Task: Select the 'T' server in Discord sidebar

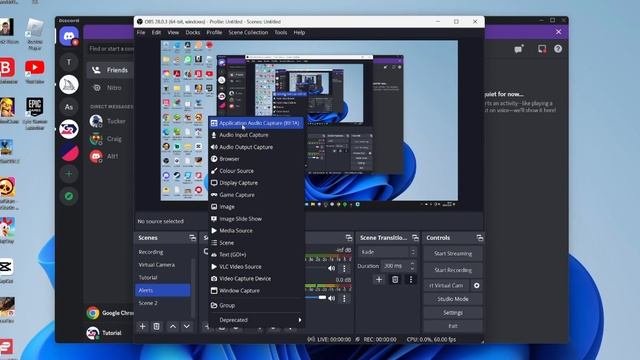Action: coord(69,62)
